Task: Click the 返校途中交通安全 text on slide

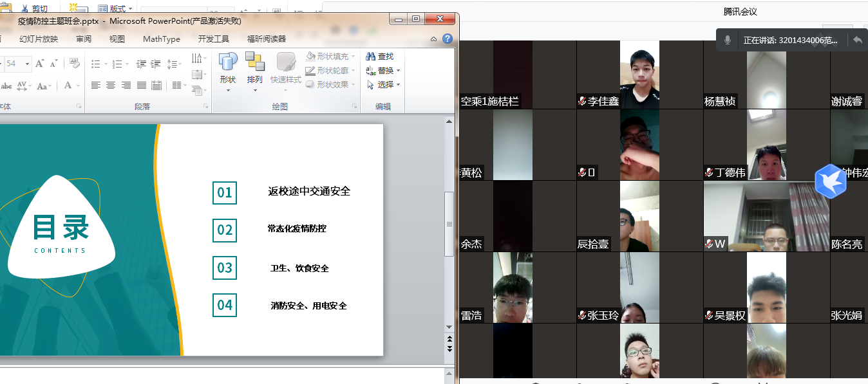Action: tap(309, 191)
